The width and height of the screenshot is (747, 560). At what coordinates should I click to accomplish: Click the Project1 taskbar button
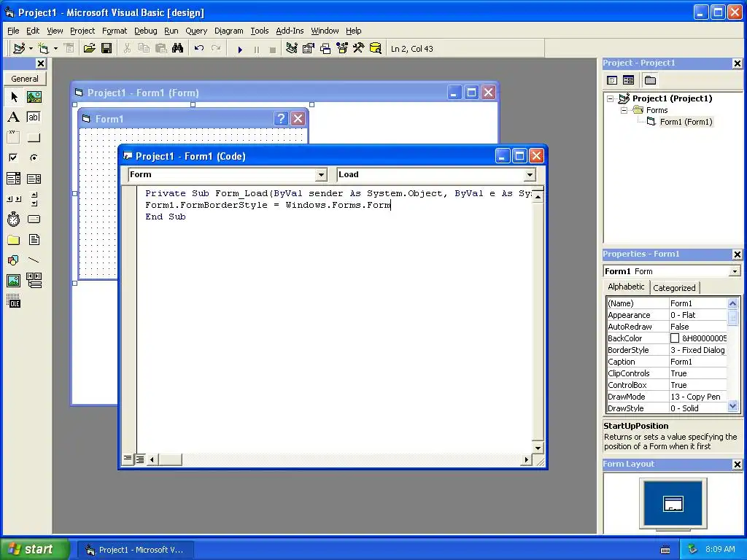click(x=135, y=550)
